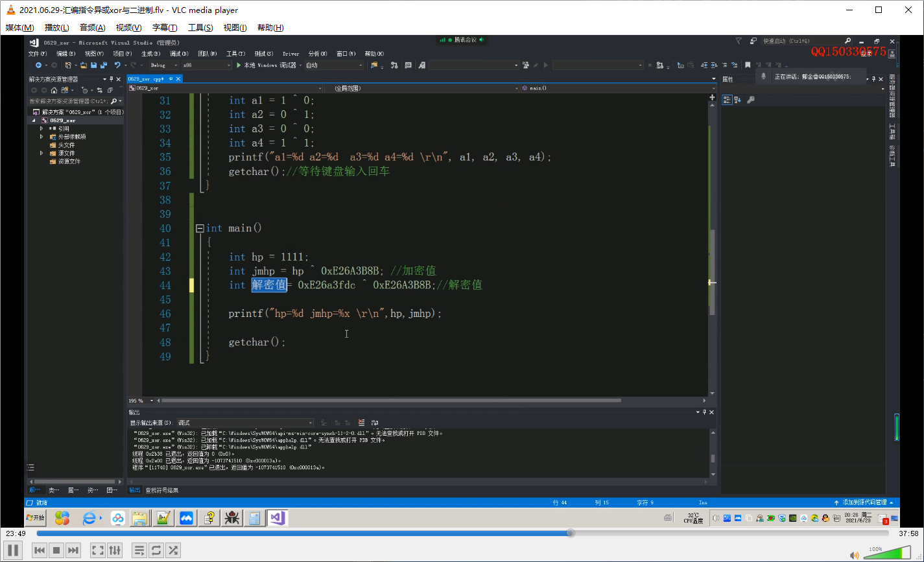Open VLC 播放(L) menu
The image size is (924, 562).
(56, 27)
